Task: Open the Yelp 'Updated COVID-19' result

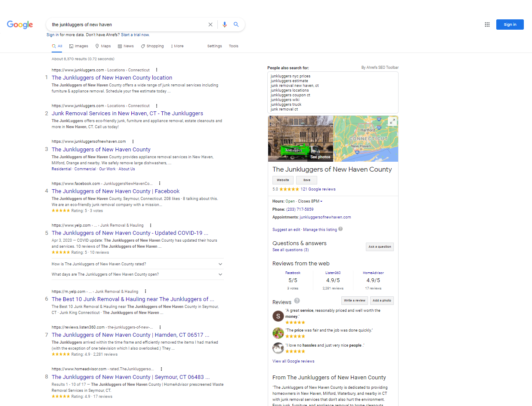Action: click(x=130, y=233)
